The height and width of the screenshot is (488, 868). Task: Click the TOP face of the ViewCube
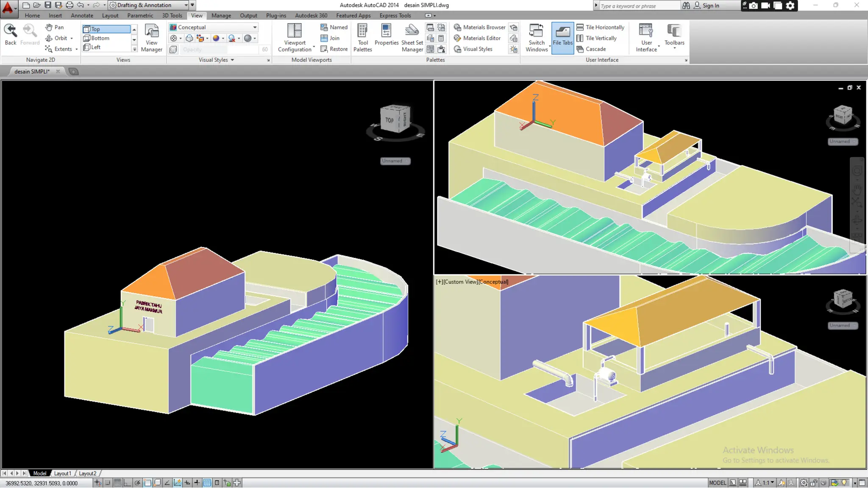click(389, 120)
